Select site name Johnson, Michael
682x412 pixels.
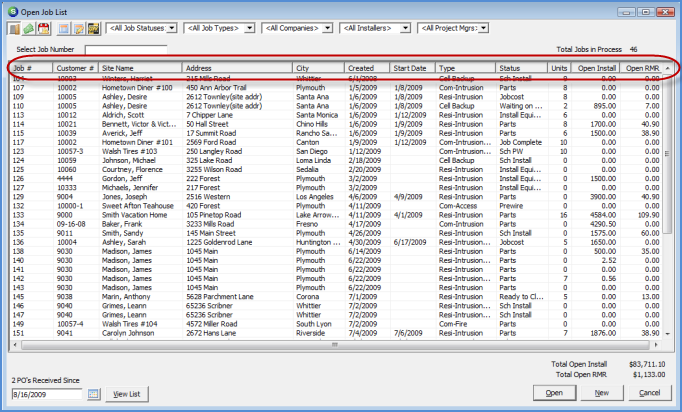[129, 161]
